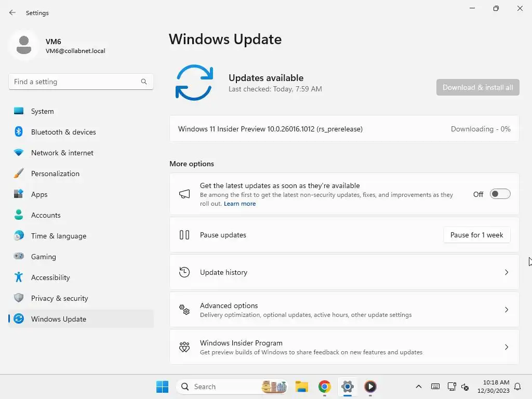Open the Windows Start menu
532x399 pixels.
[x=162, y=387]
